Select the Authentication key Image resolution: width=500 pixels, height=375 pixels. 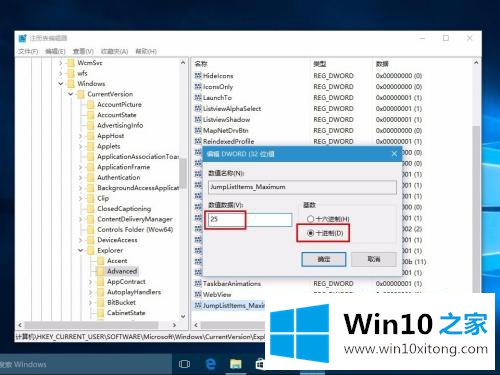point(119,177)
